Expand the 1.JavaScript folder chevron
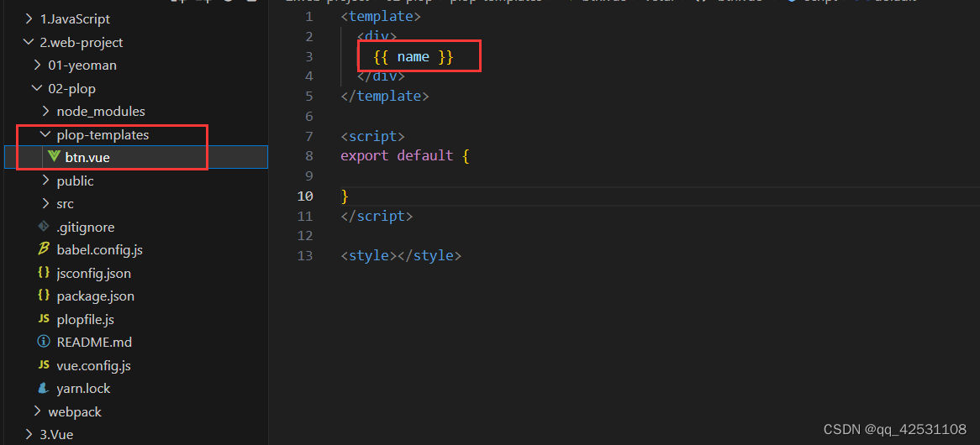Screen dimensions: 980x445 click(29, 19)
